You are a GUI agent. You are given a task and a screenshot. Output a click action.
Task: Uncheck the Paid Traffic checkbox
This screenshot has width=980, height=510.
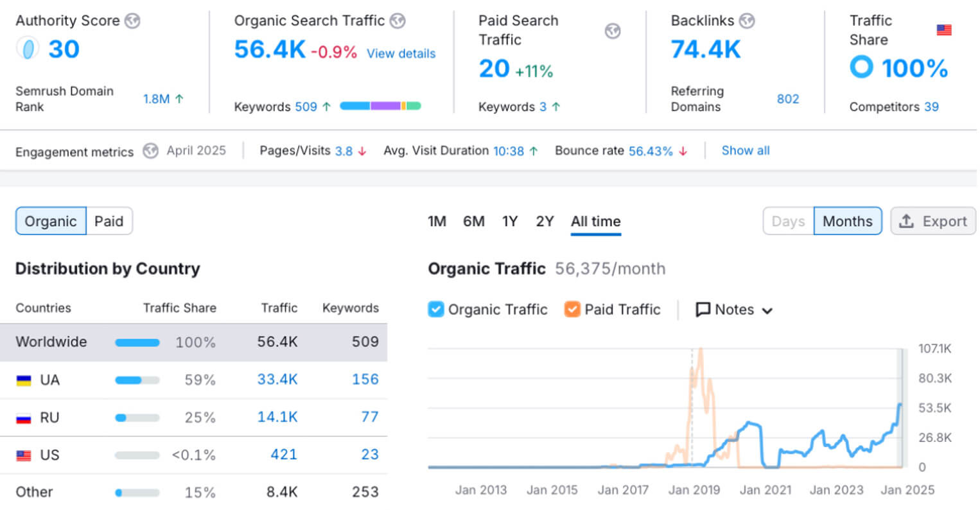pos(572,310)
